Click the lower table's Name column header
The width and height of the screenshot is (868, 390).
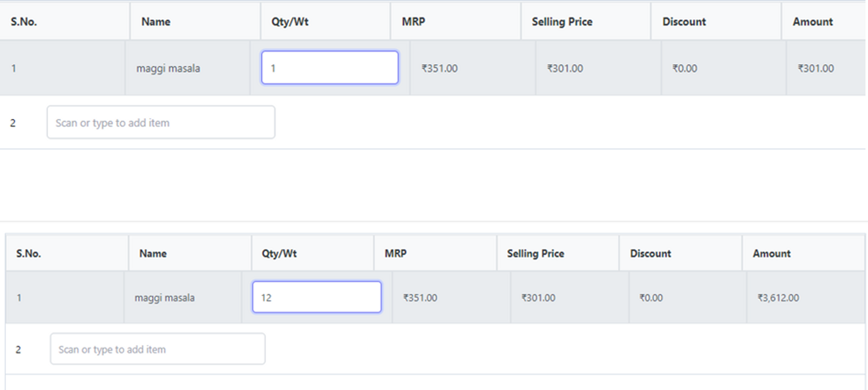click(153, 253)
